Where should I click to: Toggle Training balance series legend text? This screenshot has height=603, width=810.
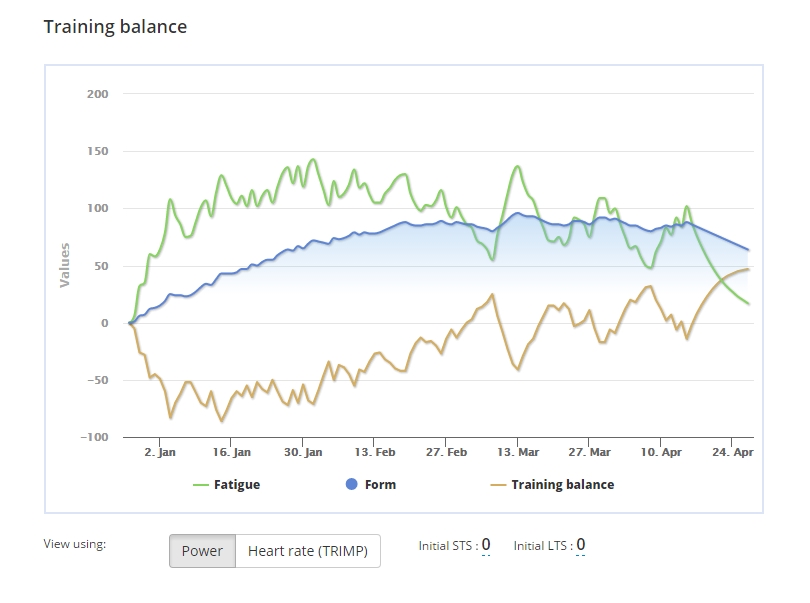(562, 485)
